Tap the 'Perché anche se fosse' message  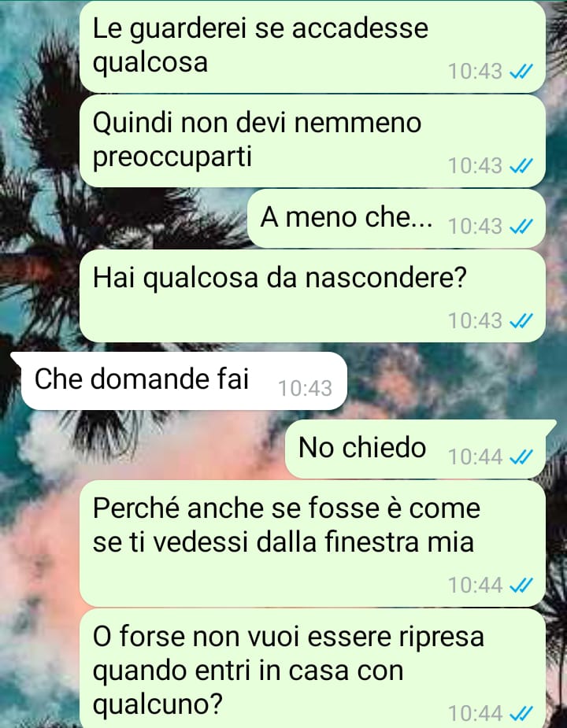click(313, 543)
